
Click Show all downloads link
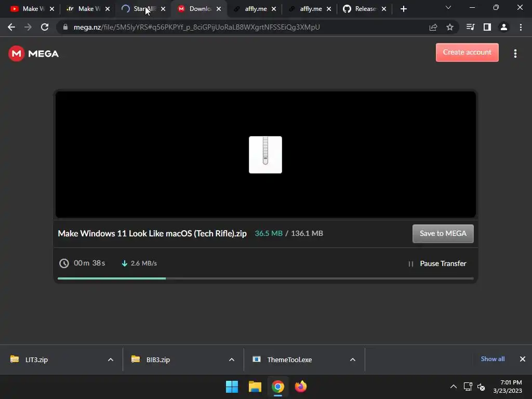[493, 359]
